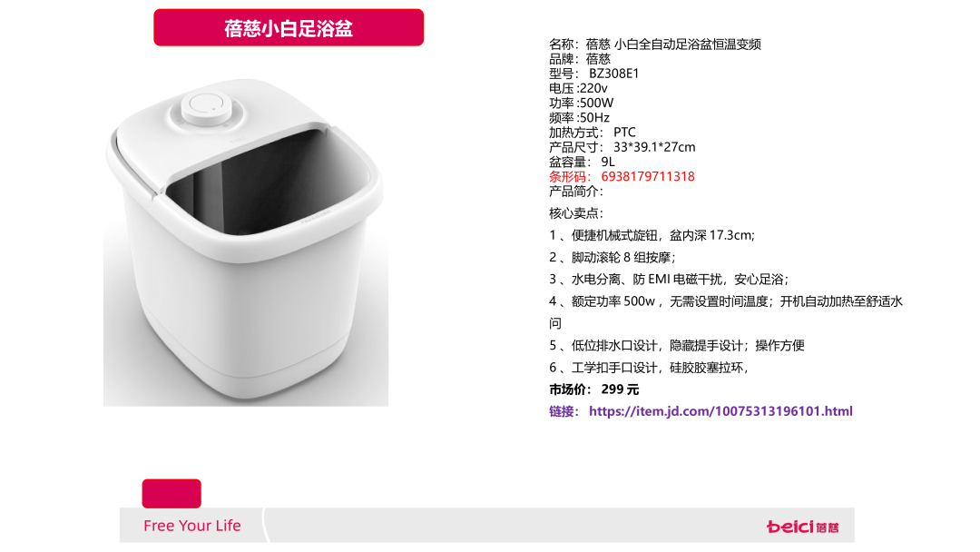This screenshot has width=980, height=552.
Task: Click the product size 33*39.1*27cm
Action: tap(653, 148)
